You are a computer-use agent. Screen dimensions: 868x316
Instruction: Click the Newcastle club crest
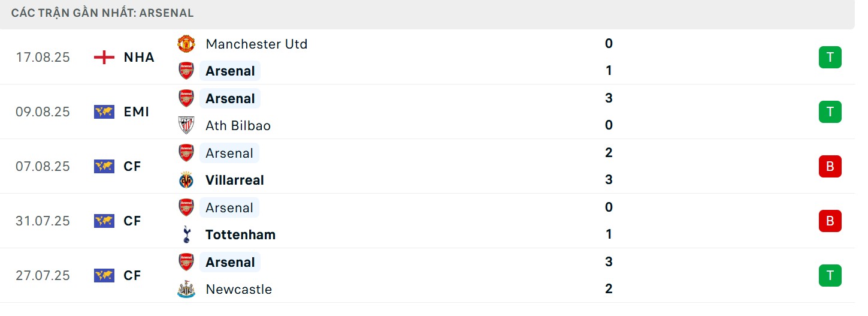[x=186, y=289]
